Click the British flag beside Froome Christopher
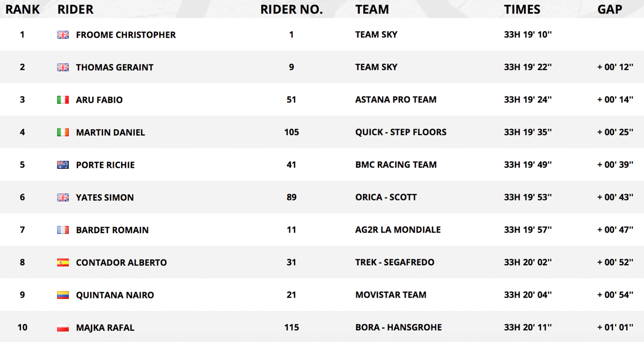The width and height of the screenshot is (644, 342). pos(63,35)
